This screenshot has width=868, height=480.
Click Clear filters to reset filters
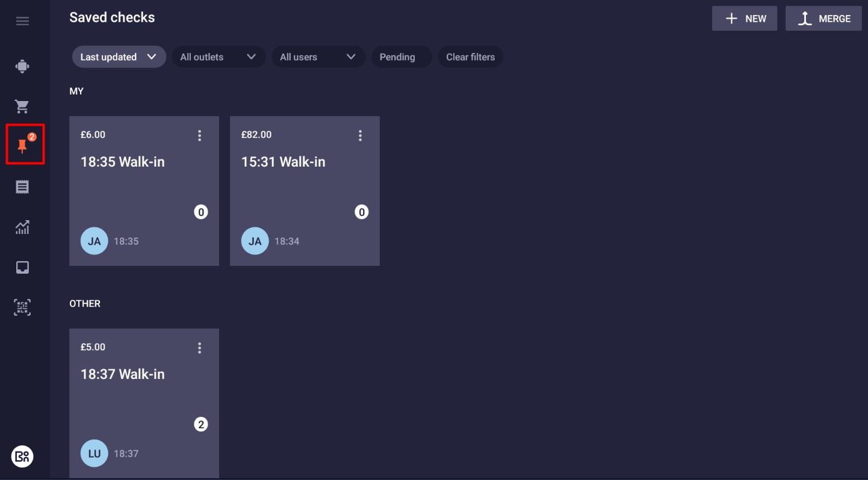point(470,57)
